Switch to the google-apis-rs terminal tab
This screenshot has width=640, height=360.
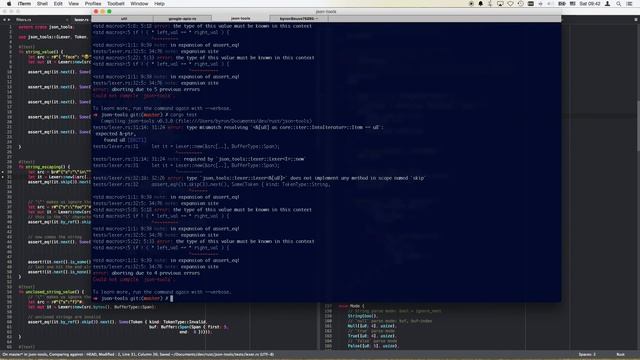click(x=182, y=18)
